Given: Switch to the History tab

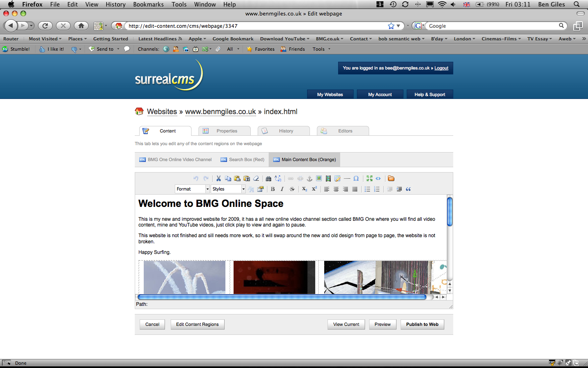Looking at the screenshot, I should click(x=284, y=131).
